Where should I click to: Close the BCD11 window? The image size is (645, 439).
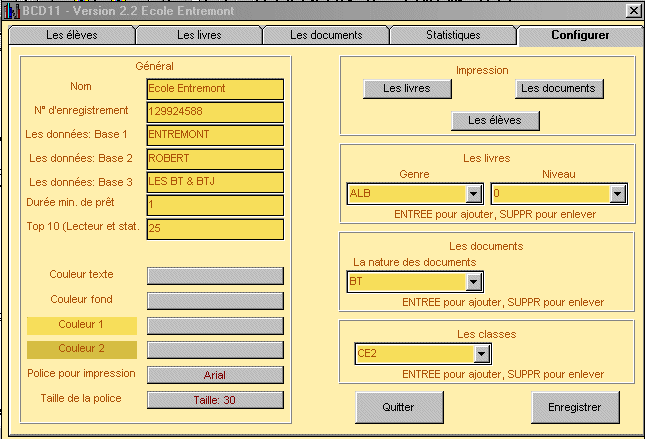tap(633, 10)
